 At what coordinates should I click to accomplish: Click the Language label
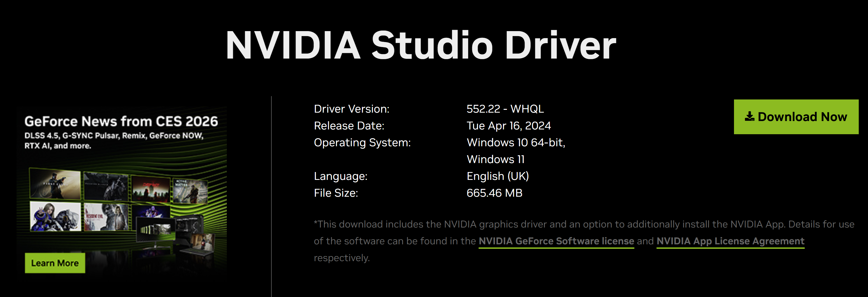(x=341, y=176)
